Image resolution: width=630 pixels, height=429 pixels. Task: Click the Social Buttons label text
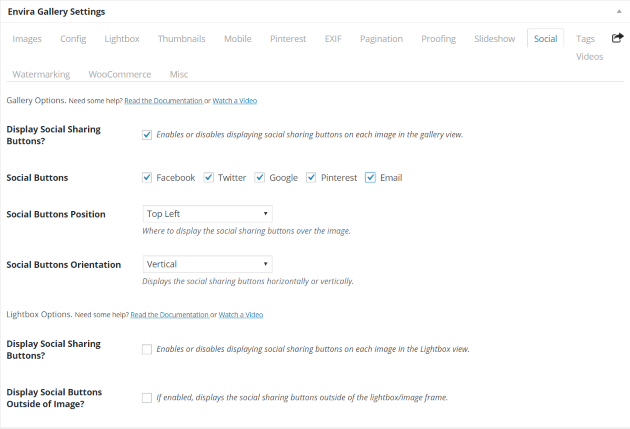tap(37, 178)
